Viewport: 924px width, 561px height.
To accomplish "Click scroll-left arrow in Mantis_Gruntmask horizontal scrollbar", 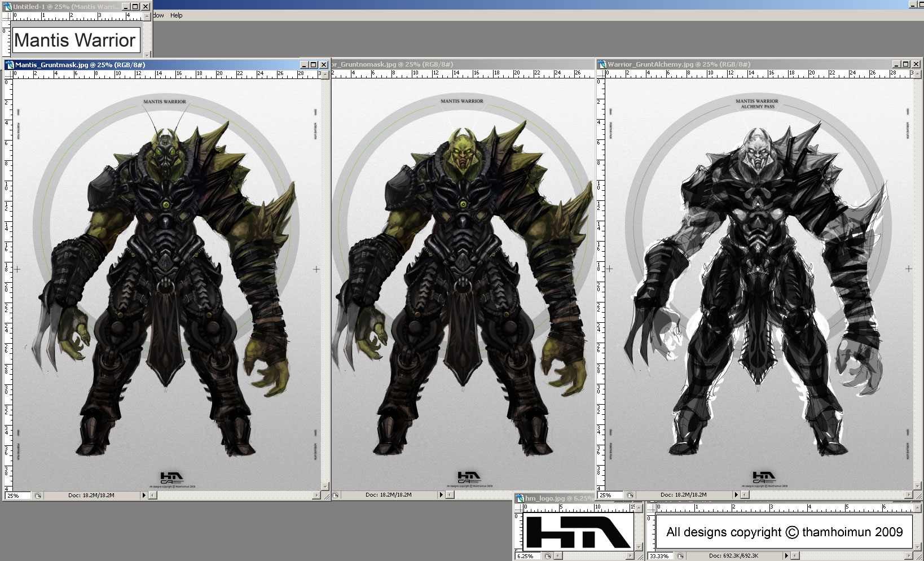I will 152,496.
